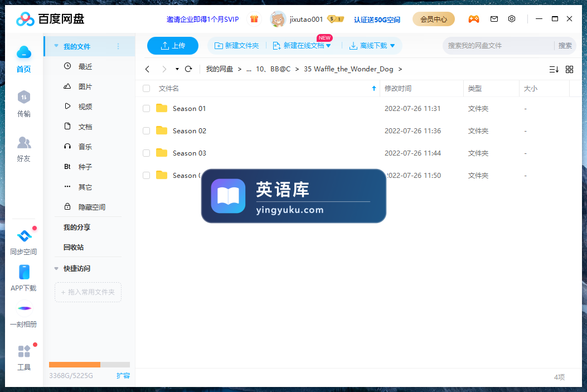Screen dimensions: 587x392
Task: Click the gift box icon
Action: point(254,19)
